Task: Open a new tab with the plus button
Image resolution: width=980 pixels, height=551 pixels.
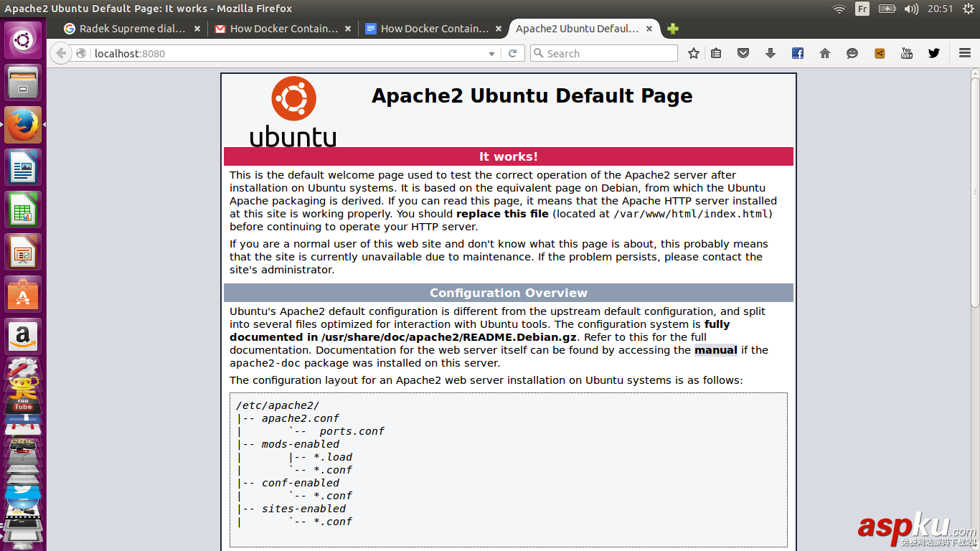Action: (x=672, y=29)
